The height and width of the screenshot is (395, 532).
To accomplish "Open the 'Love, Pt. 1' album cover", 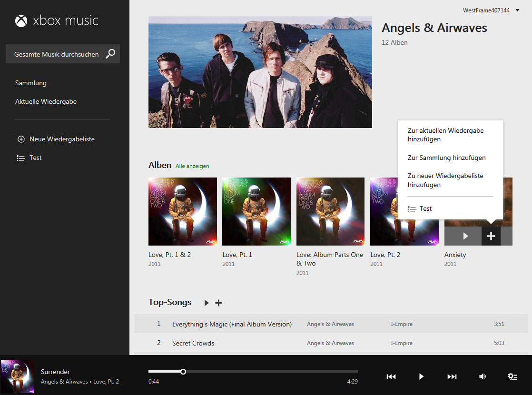I will coord(256,211).
